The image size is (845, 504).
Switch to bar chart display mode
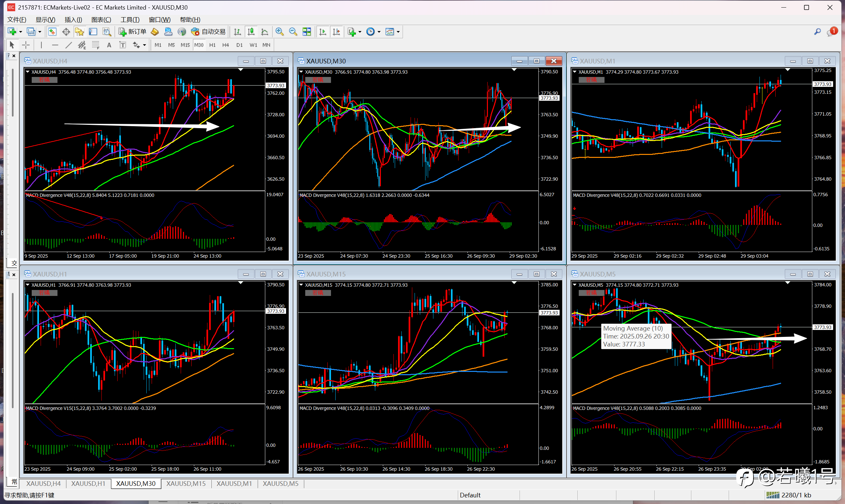pos(238,32)
